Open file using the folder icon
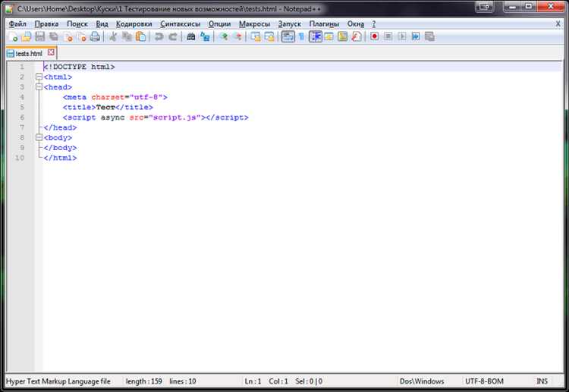569x392 pixels. click(x=26, y=36)
